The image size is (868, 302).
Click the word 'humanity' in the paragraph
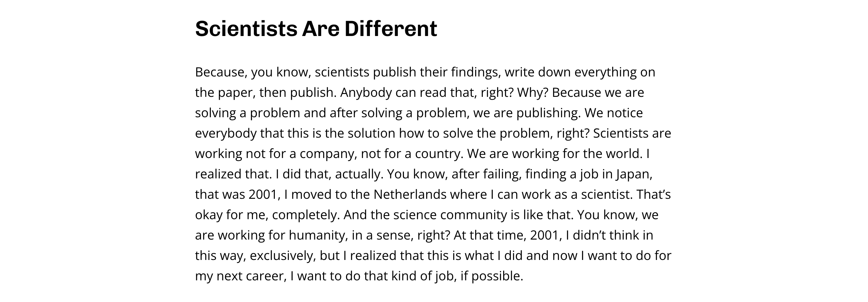click(317, 235)
